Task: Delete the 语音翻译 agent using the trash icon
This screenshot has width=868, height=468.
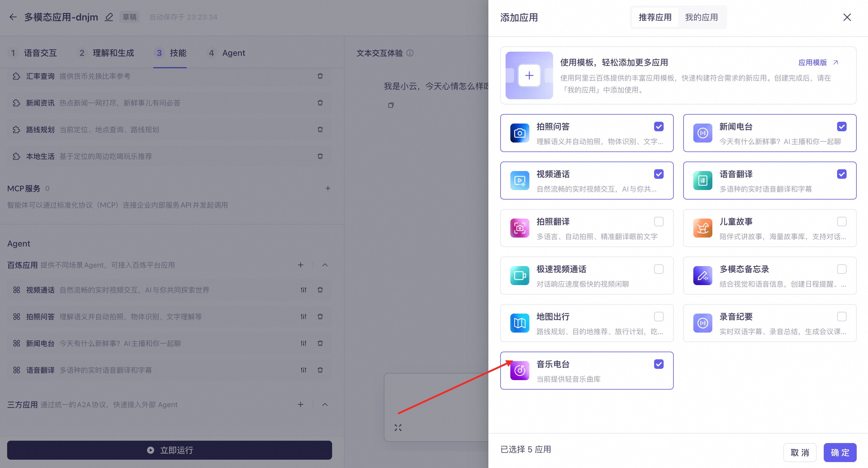Action: (x=320, y=370)
